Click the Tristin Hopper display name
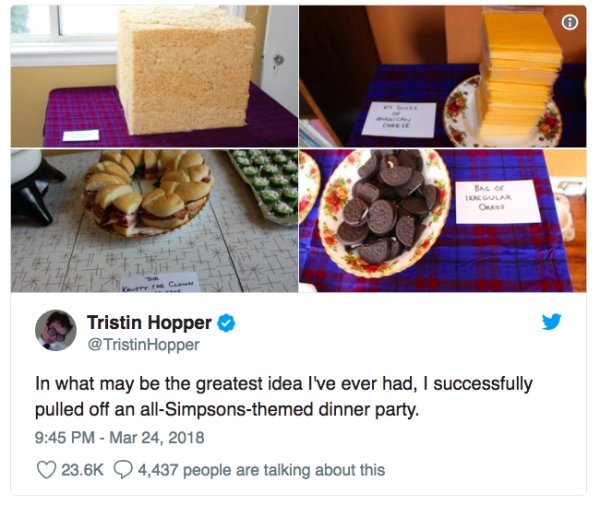Image resolution: width=600 pixels, height=505 pixels. [149, 323]
